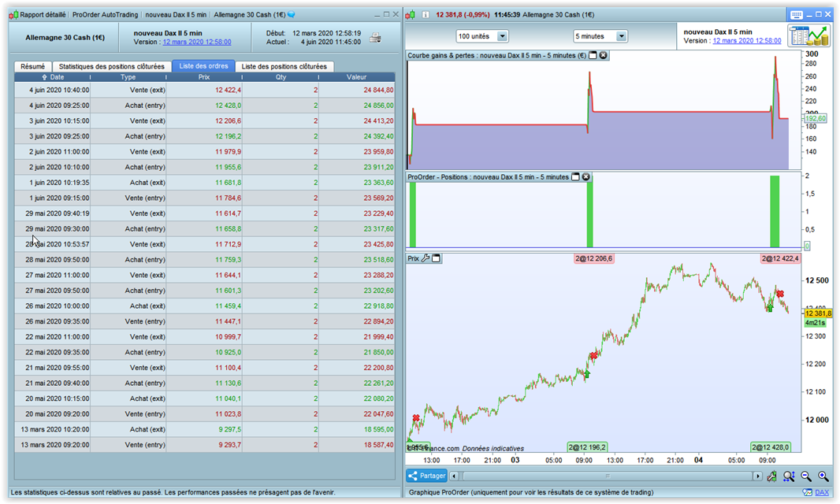Open the detailed report coins-and-table icon
The width and height of the screenshot is (840, 504).
[x=808, y=36]
